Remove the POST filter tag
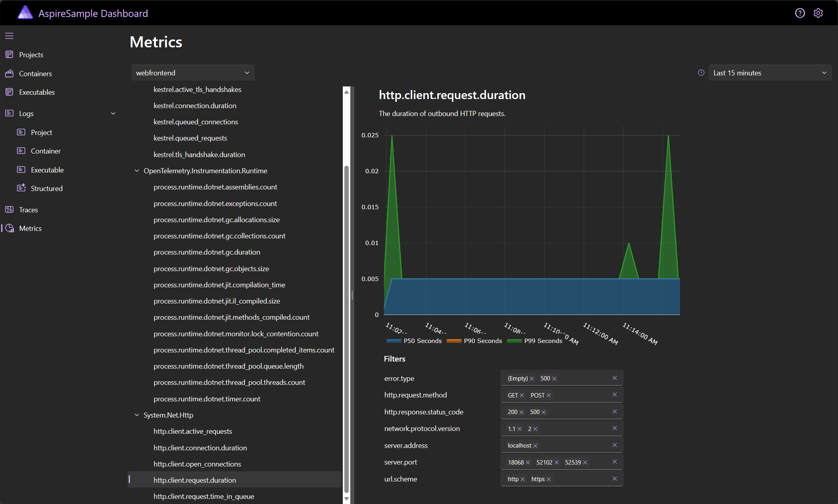838x504 pixels. click(549, 395)
